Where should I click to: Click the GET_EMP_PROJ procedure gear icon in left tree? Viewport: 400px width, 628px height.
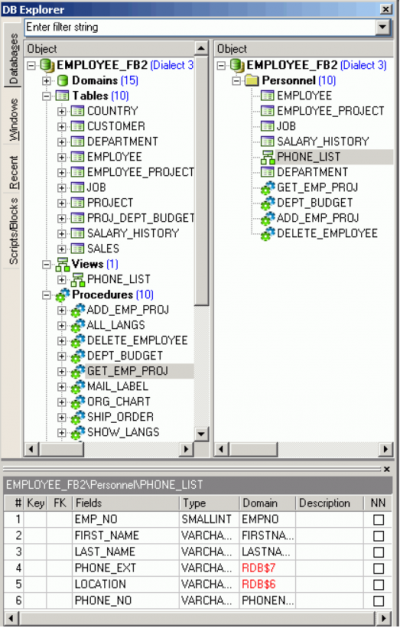[x=78, y=372]
